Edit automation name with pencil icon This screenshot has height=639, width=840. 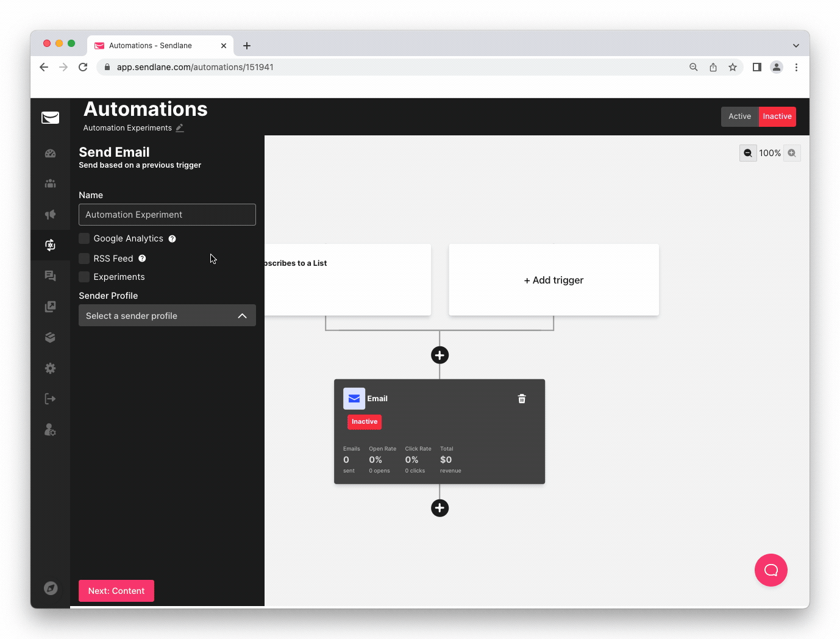(180, 128)
